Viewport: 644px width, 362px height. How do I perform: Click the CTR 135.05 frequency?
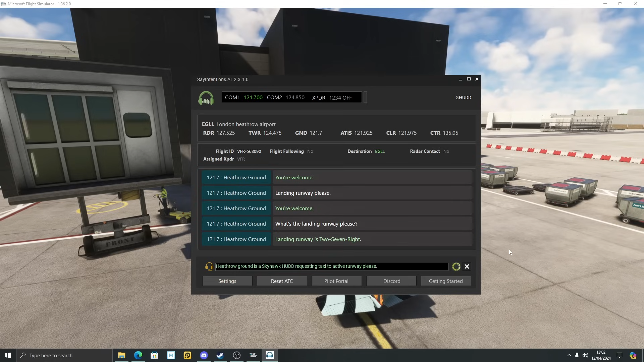444,133
